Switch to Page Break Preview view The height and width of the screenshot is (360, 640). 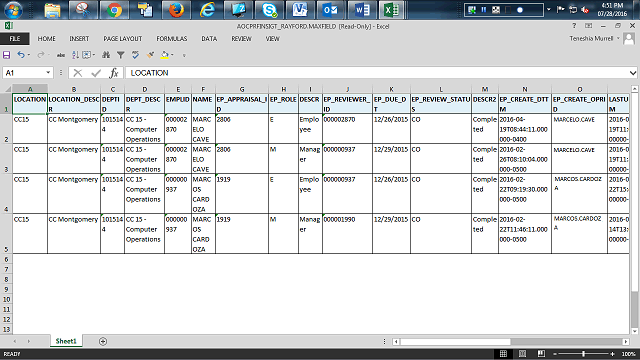click(x=541, y=354)
